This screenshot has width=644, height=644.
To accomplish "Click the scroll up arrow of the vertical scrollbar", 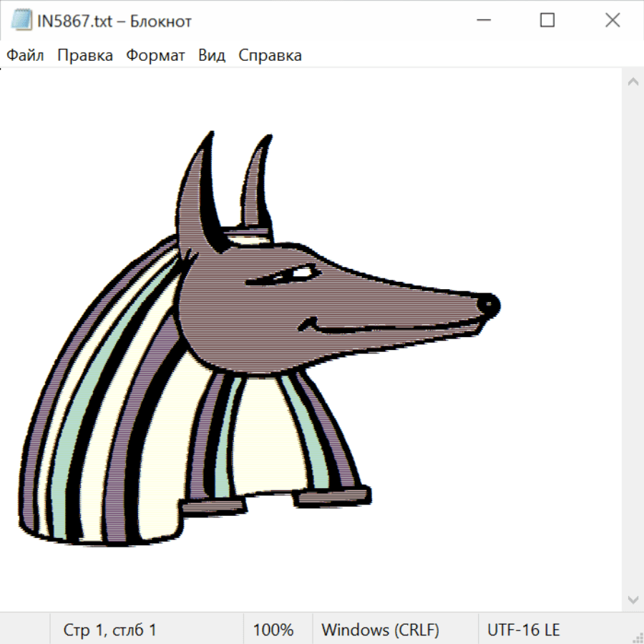I will pyautogui.click(x=633, y=82).
